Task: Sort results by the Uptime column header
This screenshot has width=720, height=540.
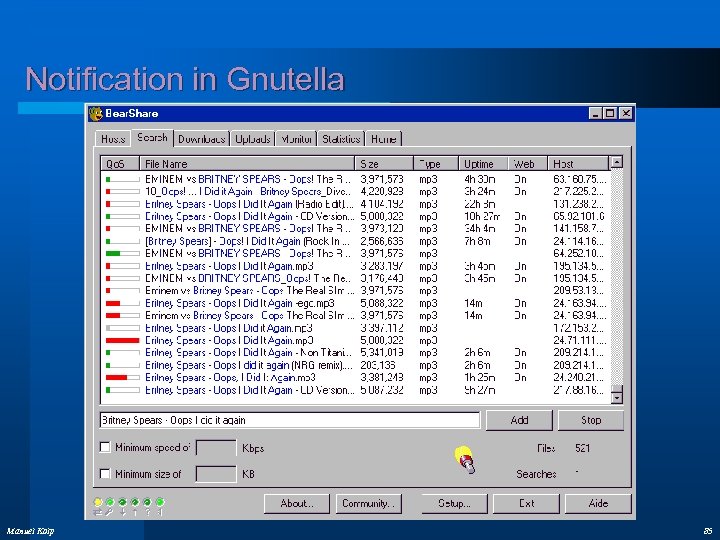Action: tap(483, 164)
